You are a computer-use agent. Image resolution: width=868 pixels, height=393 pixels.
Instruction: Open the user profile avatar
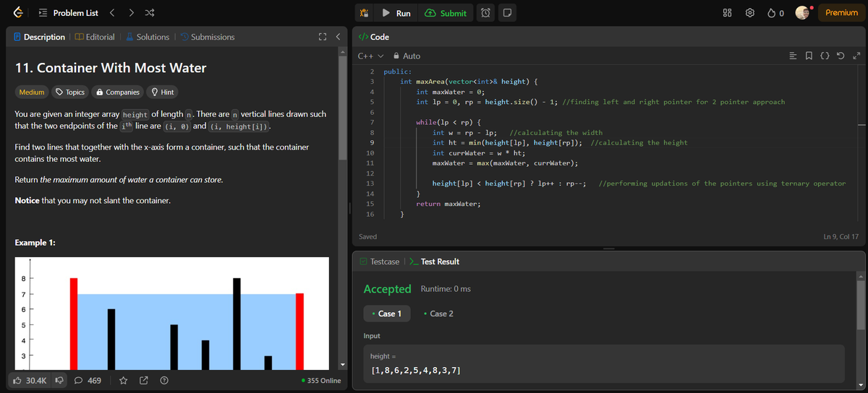click(x=803, y=13)
